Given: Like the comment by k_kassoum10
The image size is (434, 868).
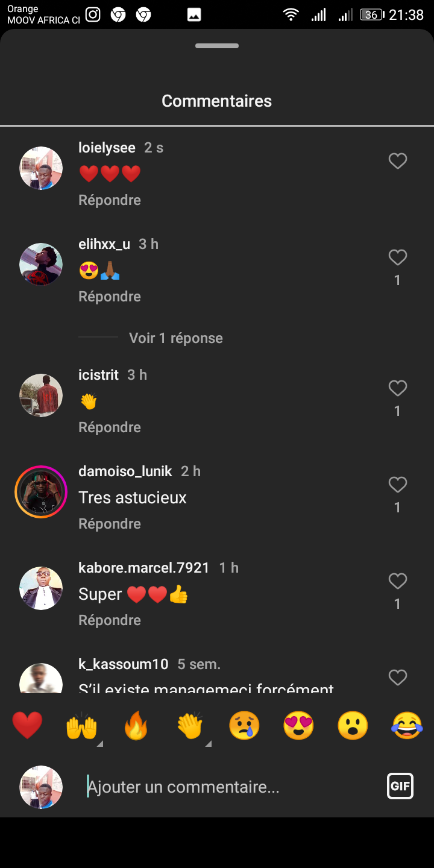Looking at the screenshot, I should click(397, 678).
